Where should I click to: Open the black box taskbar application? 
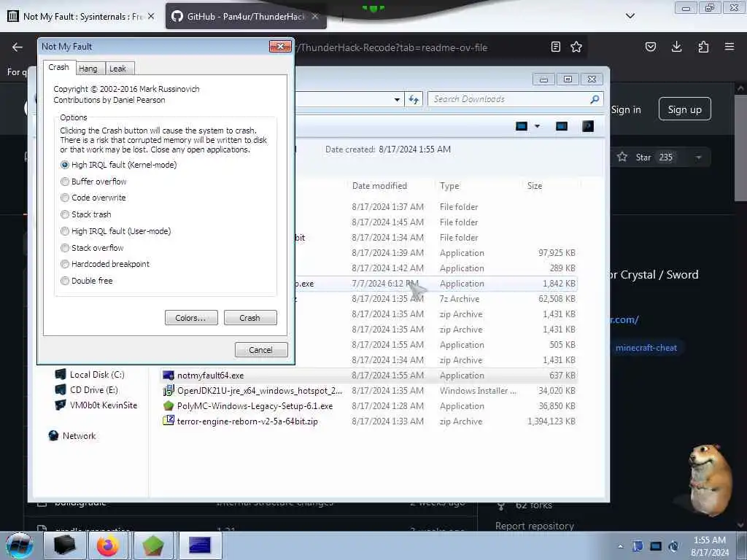pos(64,545)
